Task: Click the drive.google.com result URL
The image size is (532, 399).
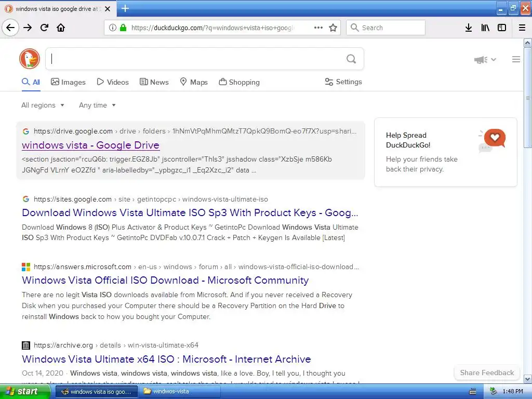Action: [x=195, y=131]
